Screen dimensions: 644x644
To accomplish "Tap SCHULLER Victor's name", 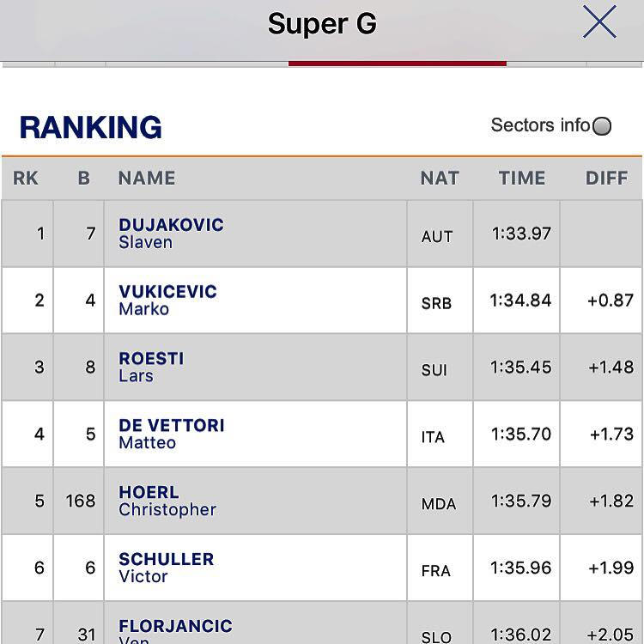I will pyautogui.click(x=166, y=568).
